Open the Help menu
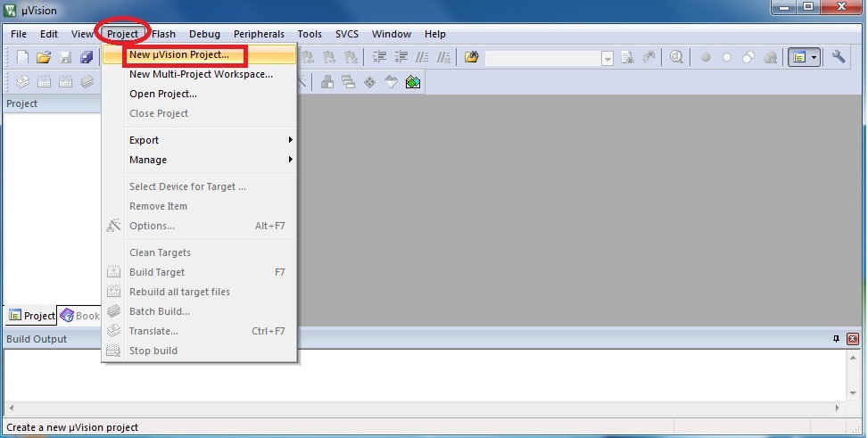 [435, 34]
